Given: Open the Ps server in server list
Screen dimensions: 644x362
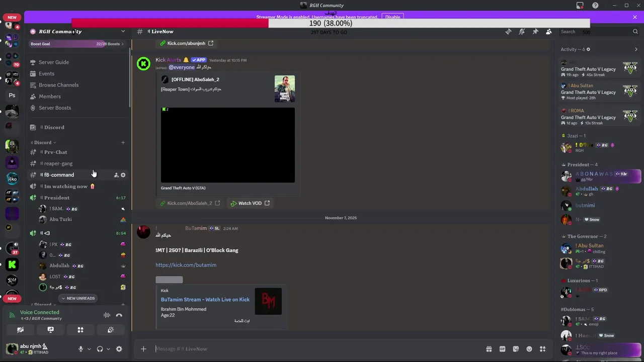Looking at the screenshot, I should (x=12, y=95).
